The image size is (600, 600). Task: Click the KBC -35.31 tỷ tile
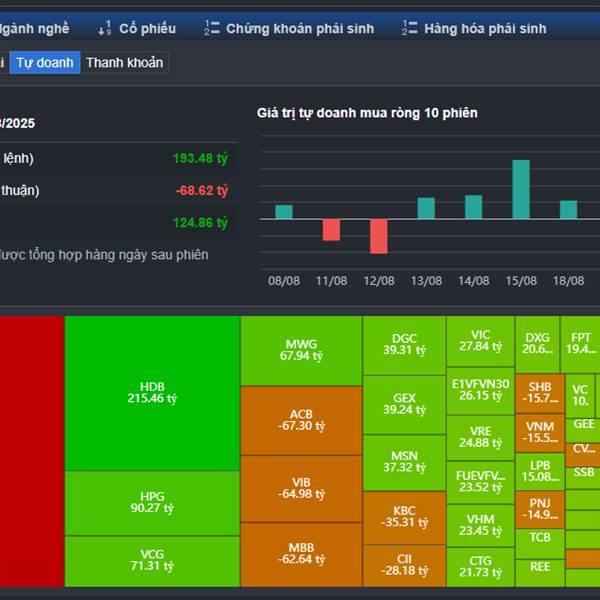point(404,518)
